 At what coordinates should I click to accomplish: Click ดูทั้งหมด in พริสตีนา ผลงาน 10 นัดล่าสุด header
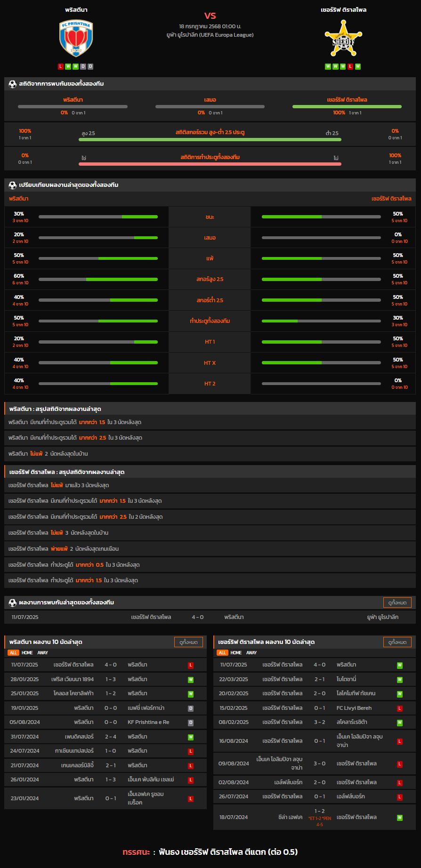188,642
